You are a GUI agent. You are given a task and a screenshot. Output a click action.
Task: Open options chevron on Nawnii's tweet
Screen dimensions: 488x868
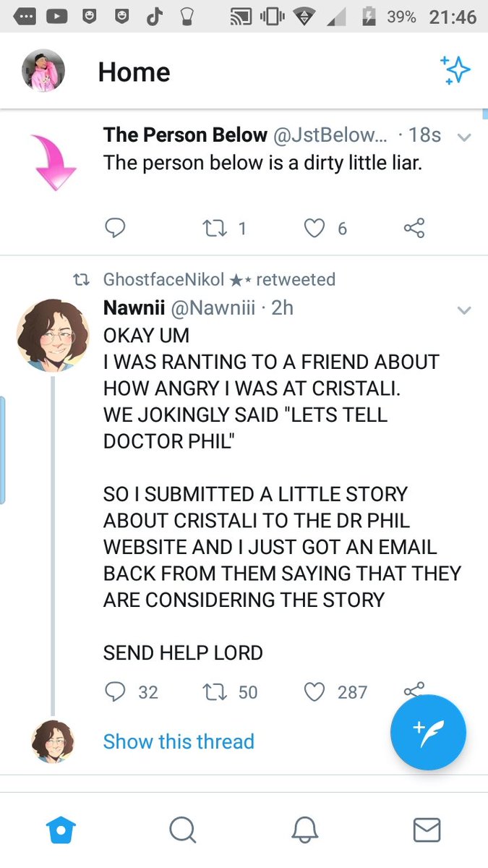464,310
